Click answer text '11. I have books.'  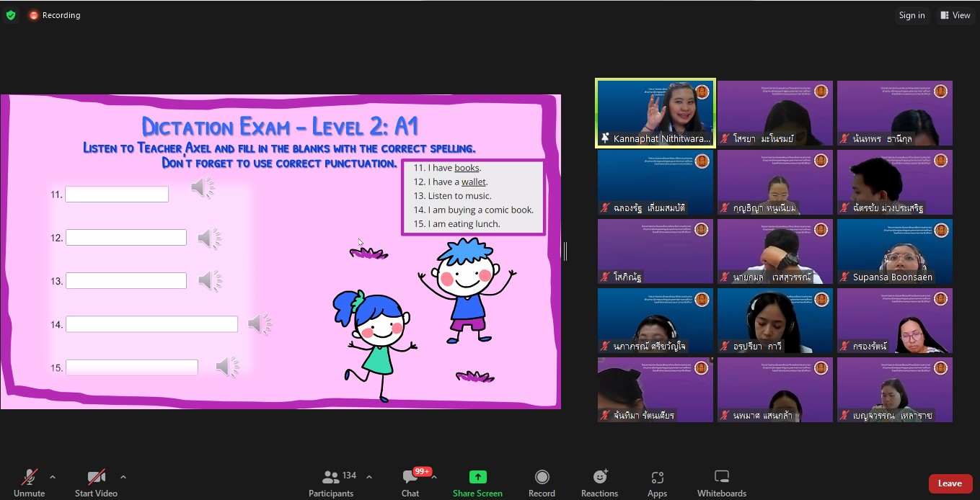[x=447, y=168]
